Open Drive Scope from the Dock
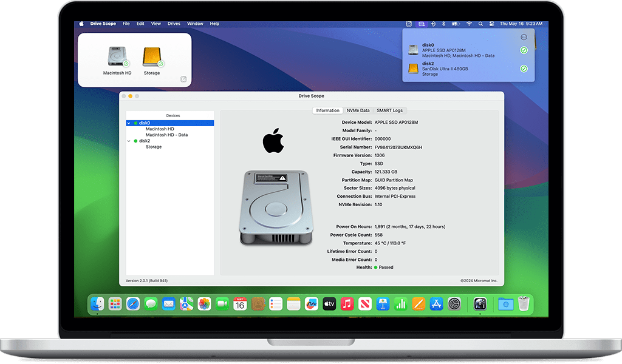 point(480,304)
